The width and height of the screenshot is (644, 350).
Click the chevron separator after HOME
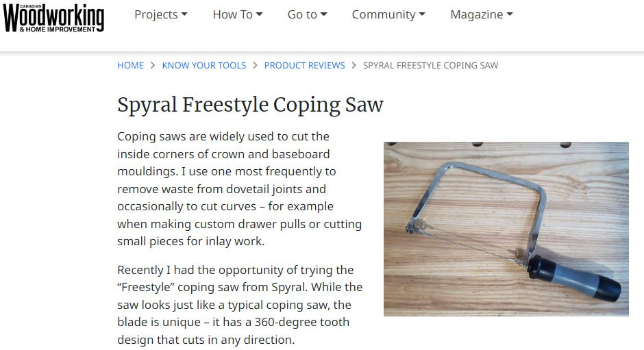(x=153, y=66)
